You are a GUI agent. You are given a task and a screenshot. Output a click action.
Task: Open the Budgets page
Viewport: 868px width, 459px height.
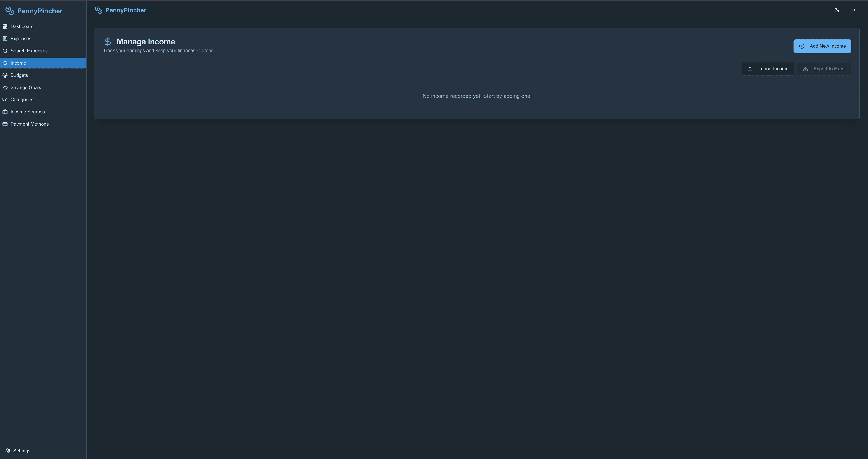pos(19,75)
